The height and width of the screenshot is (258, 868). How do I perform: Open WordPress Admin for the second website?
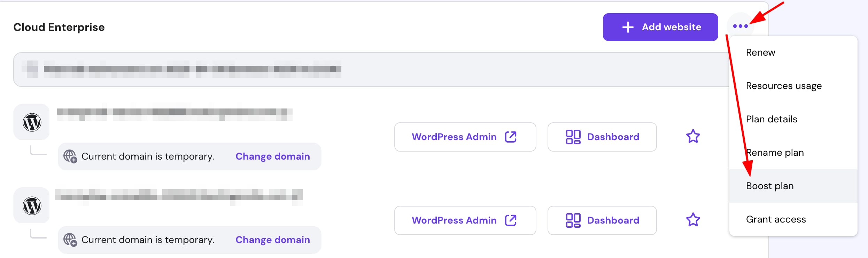click(x=465, y=220)
